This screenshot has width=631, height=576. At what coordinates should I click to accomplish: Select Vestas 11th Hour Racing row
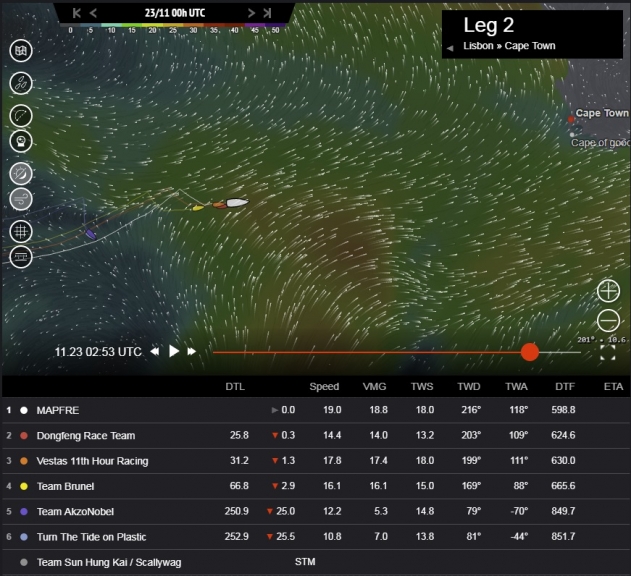click(x=316, y=461)
